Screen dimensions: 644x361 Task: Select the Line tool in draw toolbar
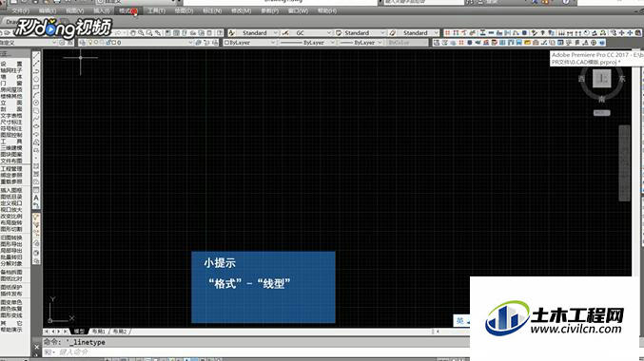point(36,56)
